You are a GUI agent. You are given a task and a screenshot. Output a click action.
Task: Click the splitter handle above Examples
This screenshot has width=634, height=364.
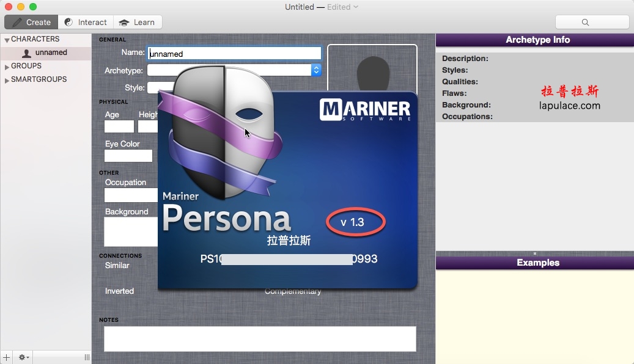click(534, 253)
